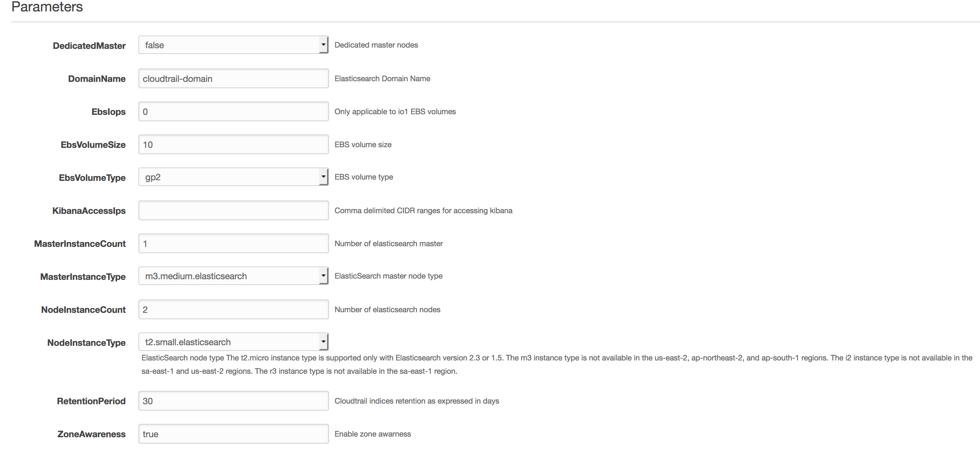
Task: Open NodeInstanceType dropdown with t2.small.elasticsearch
Action: pos(233,342)
